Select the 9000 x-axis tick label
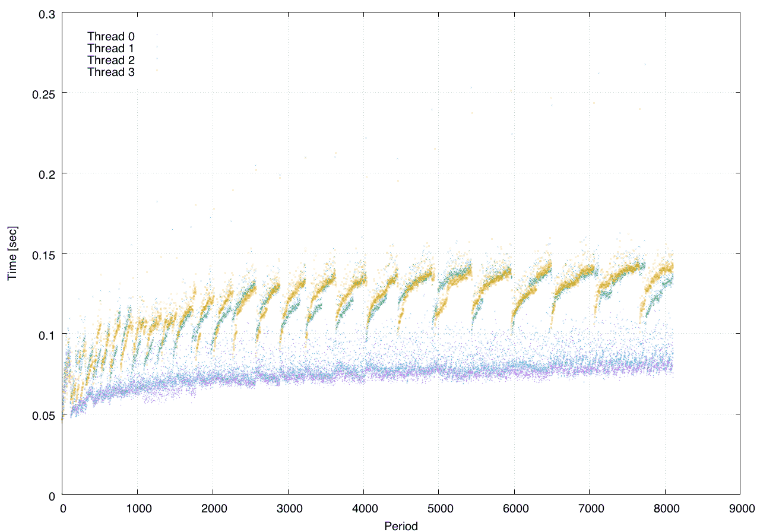 [x=739, y=509]
